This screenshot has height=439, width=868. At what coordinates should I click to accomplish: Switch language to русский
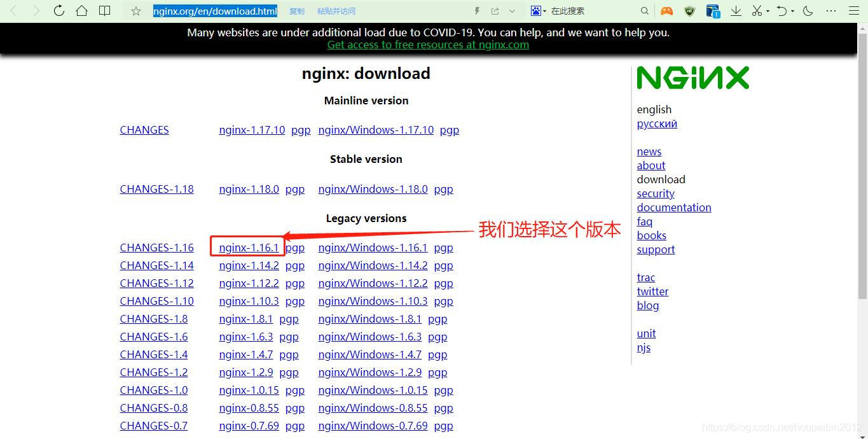(x=657, y=123)
